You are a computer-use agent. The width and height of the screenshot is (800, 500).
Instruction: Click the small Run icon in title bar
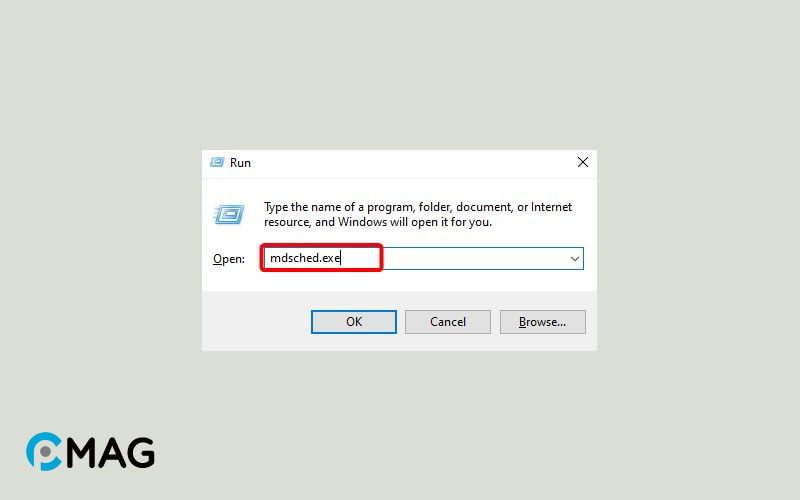pyautogui.click(x=217, y=162)
